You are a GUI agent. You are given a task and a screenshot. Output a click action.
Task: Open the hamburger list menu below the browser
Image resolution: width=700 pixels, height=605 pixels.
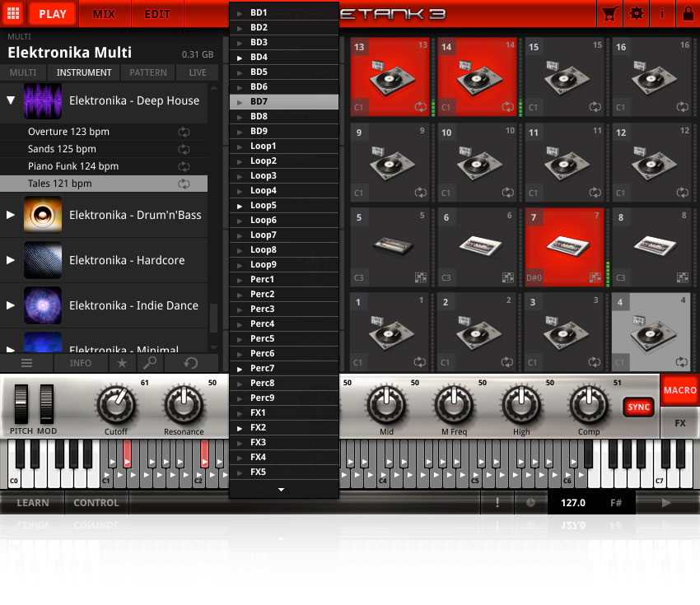point(27,363)
